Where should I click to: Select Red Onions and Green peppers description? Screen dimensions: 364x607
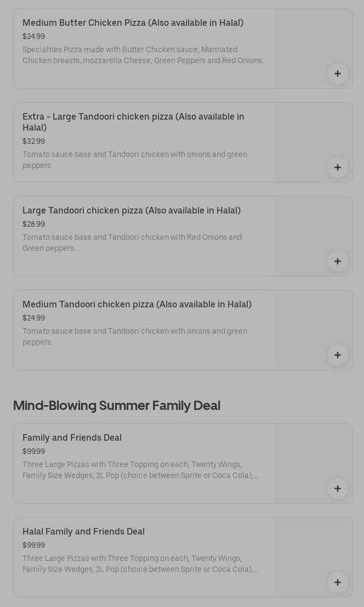pos(132,243)
